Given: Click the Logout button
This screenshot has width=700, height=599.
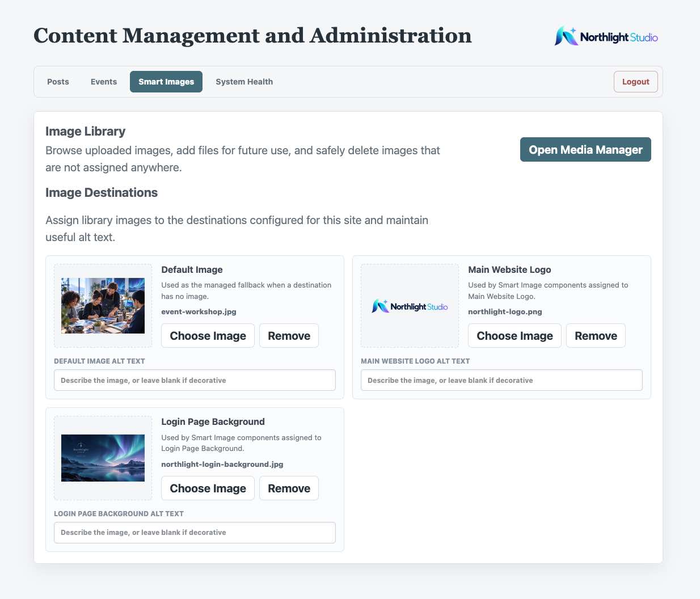Looking at the screenshot, I should pyautogui.click(x=635, y=82).
